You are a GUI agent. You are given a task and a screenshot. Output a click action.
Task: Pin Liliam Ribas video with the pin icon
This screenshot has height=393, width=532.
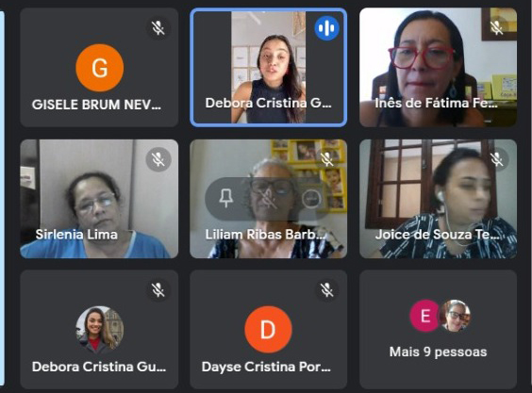tap(226, 198)
